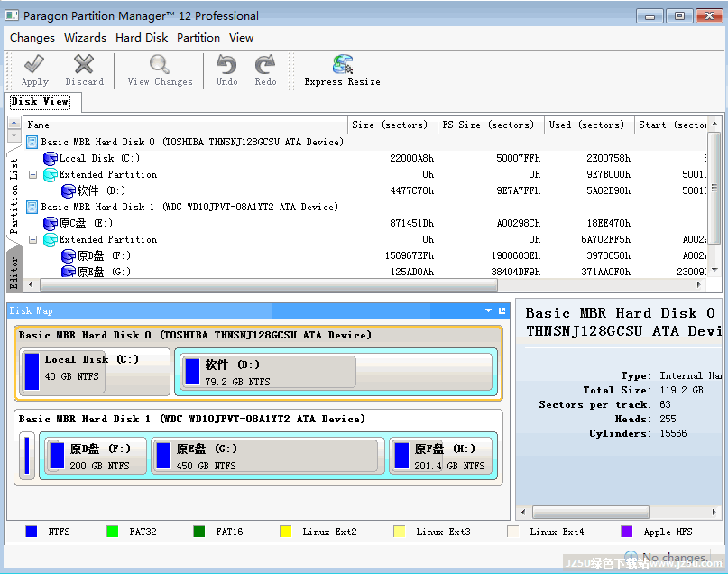The height and width of the screenshot is (574, 728).
Task: Click the side panel up arrow button
Action: pos(14,123)
